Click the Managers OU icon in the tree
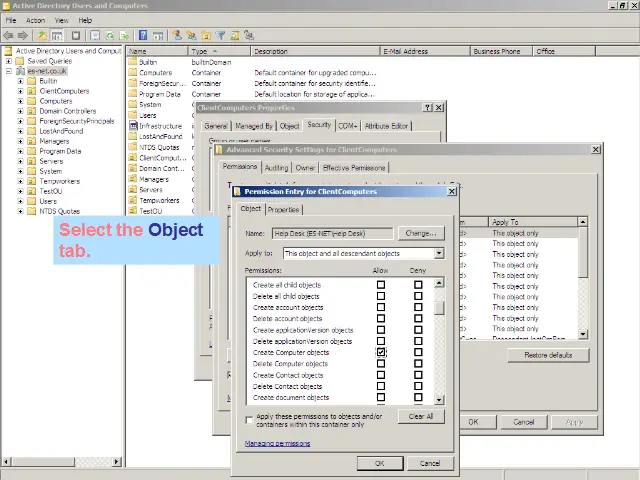The image size is (640, 480). [32, 141]
